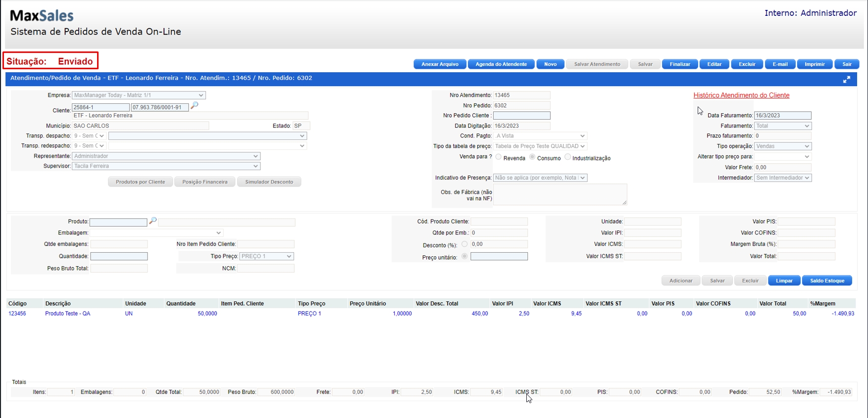
Task: Click the Descrição column header
Action: click(x=58, y=304)
